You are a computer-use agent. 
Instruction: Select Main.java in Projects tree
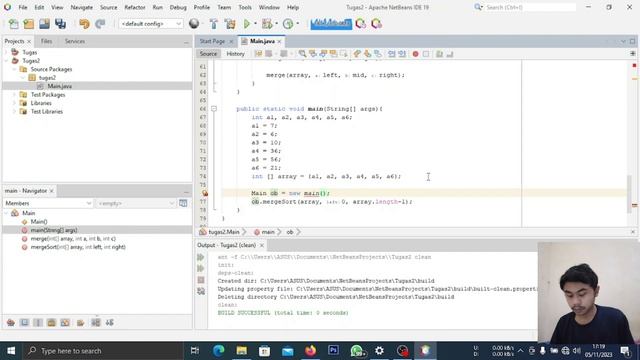(x=60, y=86)
